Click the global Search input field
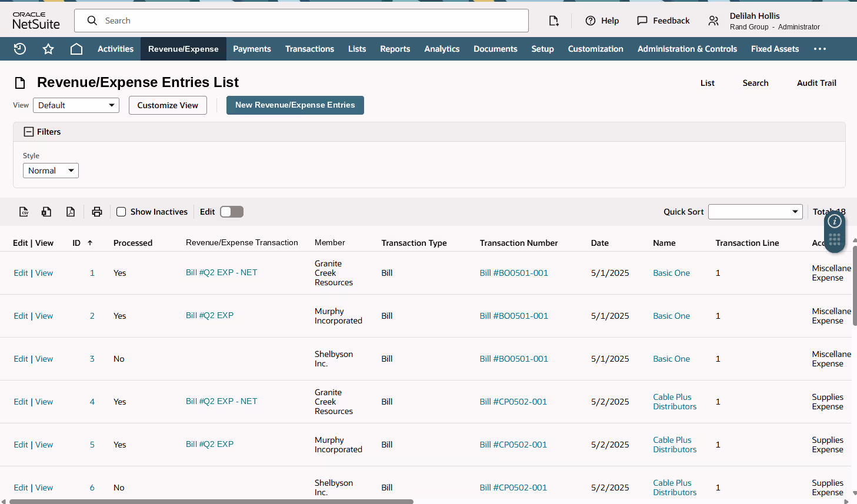 click(301, 21)
